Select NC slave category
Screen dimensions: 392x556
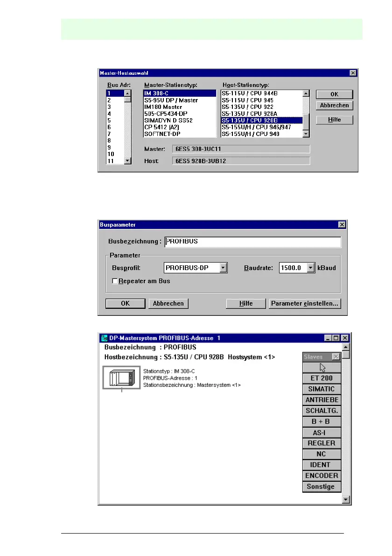pos(322,454)
